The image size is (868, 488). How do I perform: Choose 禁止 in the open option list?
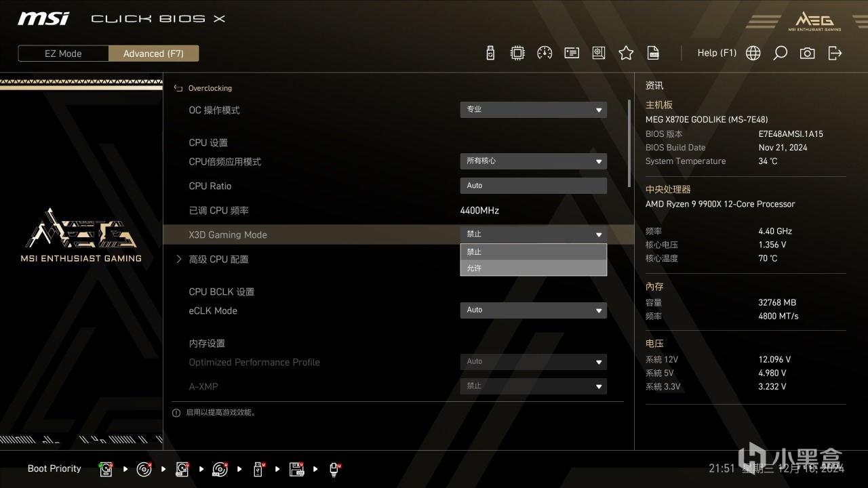point(533,252)
